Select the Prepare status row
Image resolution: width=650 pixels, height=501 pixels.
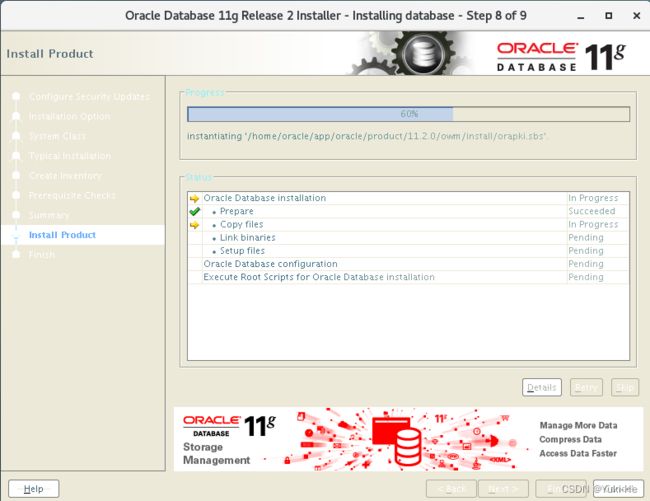(408, 211)
